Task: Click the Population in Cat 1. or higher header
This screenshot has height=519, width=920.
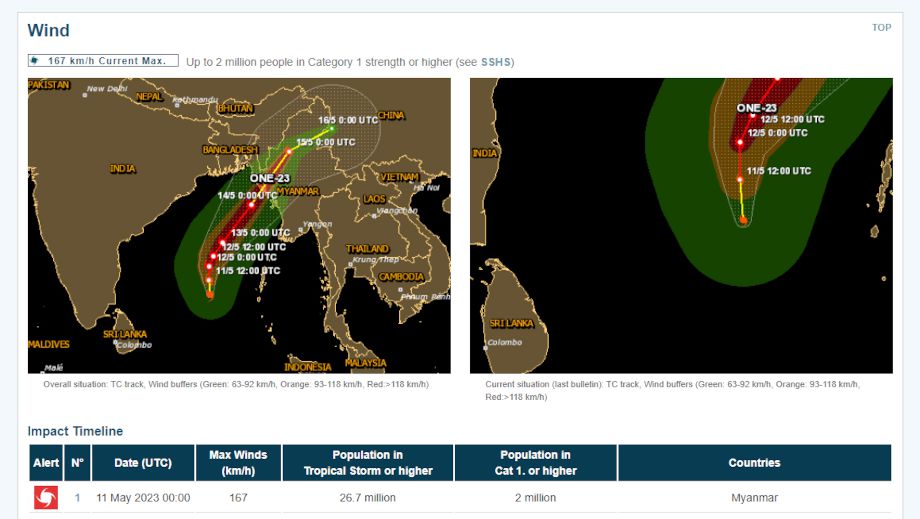Action: coord(535,463)
